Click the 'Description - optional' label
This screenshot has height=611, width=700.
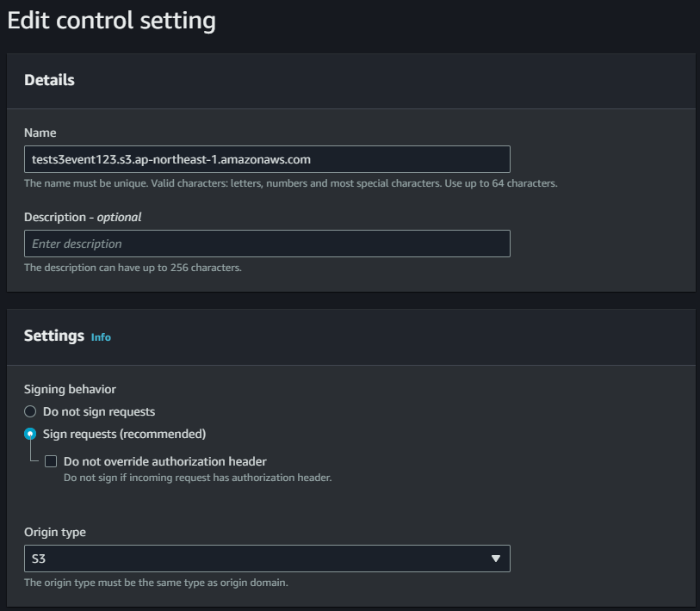[x=83, y=218]
